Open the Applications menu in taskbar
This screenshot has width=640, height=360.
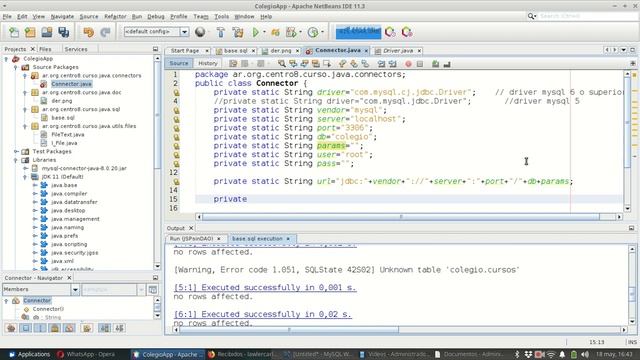(x=29, y=354)
